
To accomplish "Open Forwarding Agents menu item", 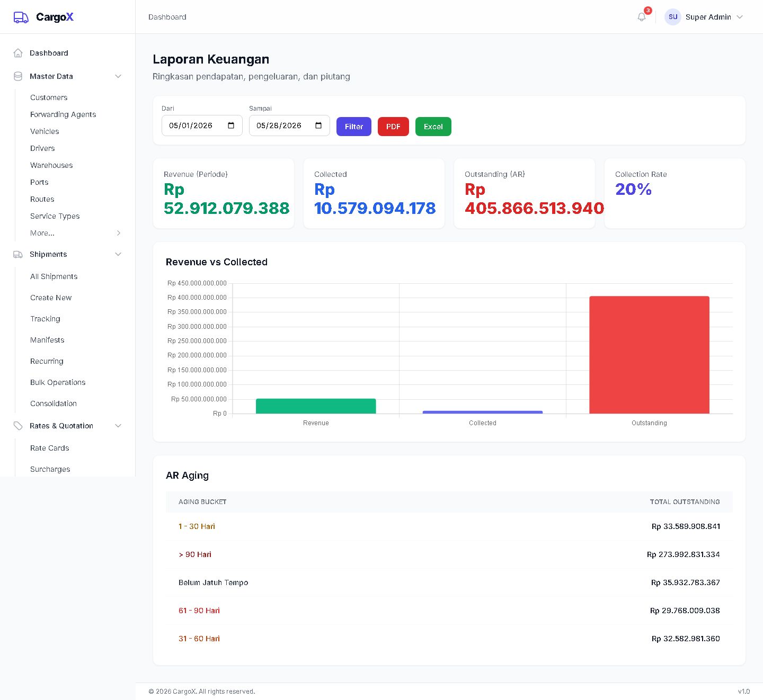I will coord(63,114).
